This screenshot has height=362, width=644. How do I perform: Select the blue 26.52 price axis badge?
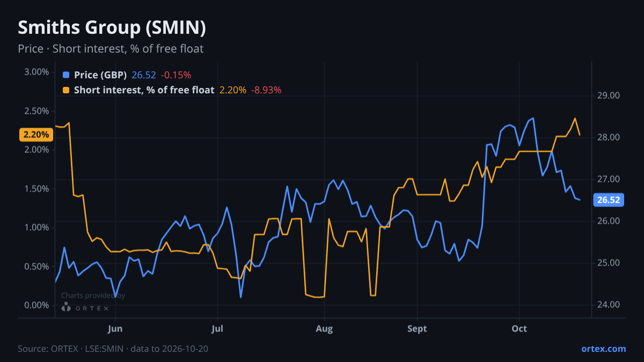coord(609,200)
